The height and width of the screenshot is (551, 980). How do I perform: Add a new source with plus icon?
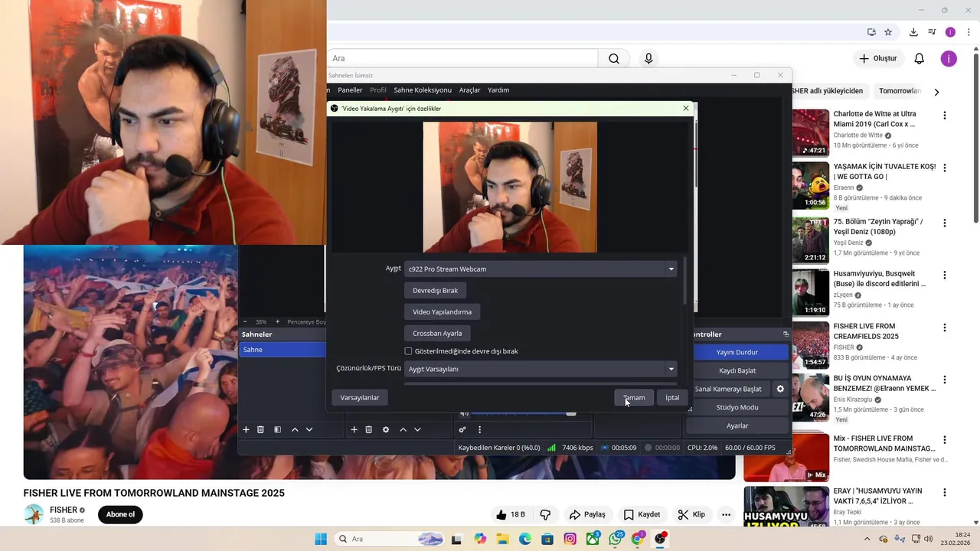click(x=354, y=429)
